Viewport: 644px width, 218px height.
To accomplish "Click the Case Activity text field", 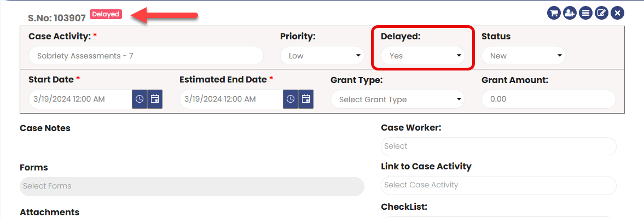I will (x=146, y=56).
